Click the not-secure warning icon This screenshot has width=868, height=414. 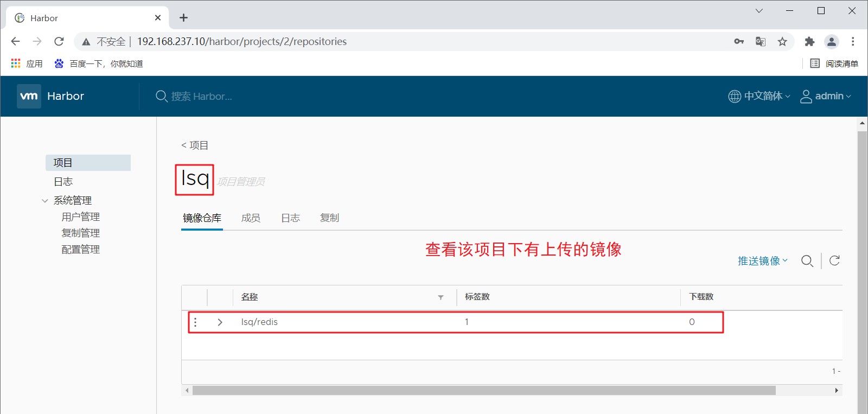click(x=86, y=42)
